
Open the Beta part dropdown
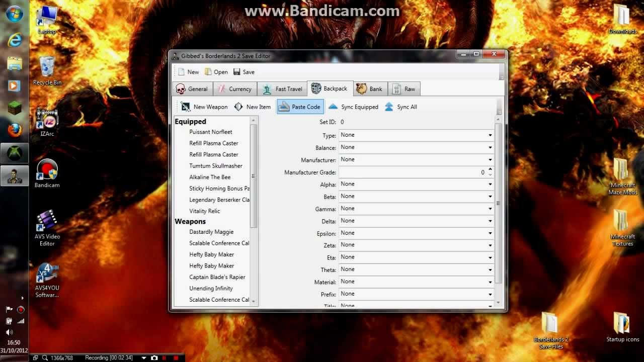tap(417, 196)
